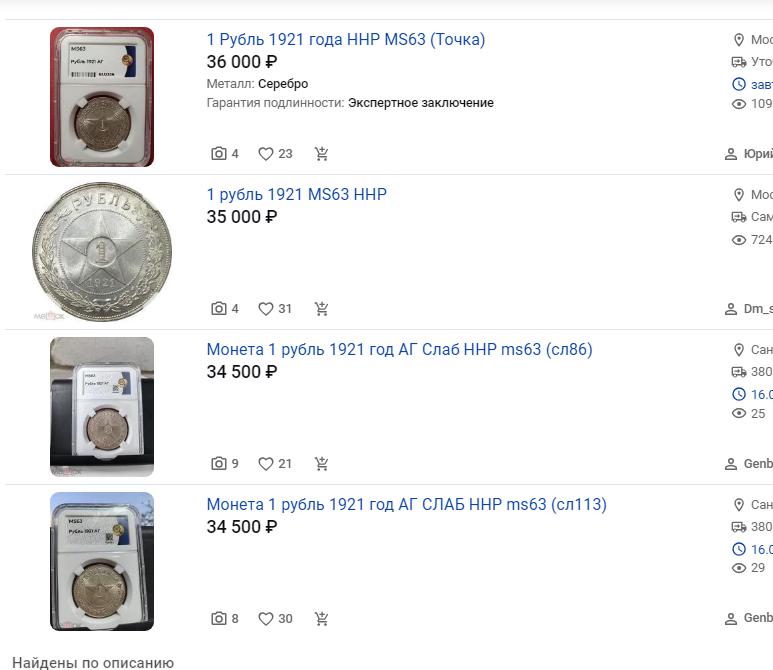Open listing 1 Рубль 1921 года ННР MS63 (Точка)
Screen dimensions: 773x670
point(346,39)
